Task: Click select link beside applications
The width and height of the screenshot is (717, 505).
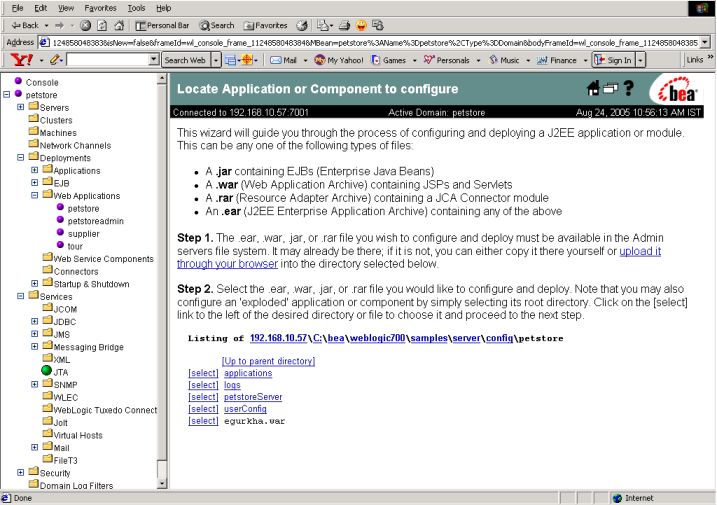Action: tap(203, 373)
